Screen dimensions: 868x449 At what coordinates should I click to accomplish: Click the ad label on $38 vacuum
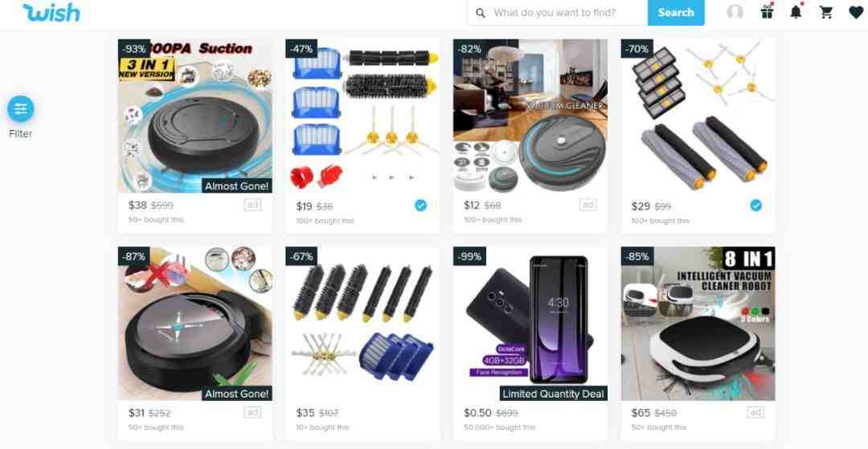(x=252, y=205)
